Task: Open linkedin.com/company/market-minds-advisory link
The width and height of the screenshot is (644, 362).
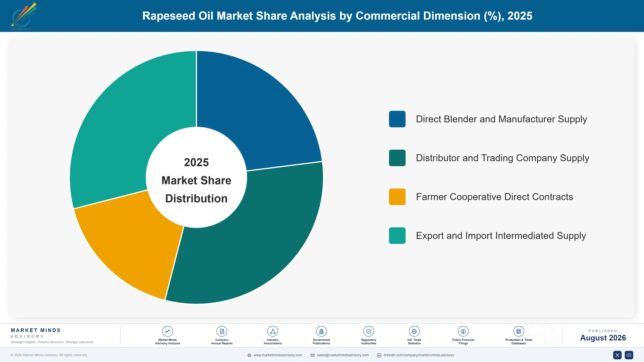Action: click(419, 355)
